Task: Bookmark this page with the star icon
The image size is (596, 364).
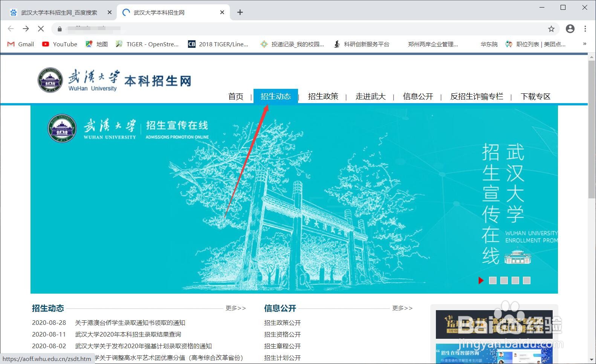Action: [x=551, y=29]
